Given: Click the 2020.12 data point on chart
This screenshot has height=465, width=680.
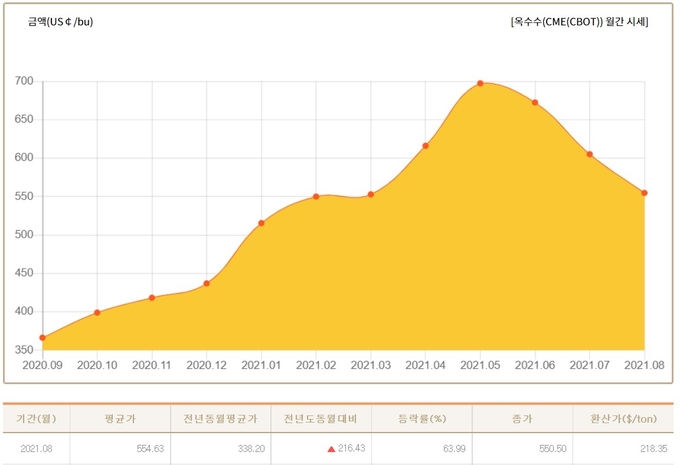Looking at the screenshot, I should tap(206, 283).
